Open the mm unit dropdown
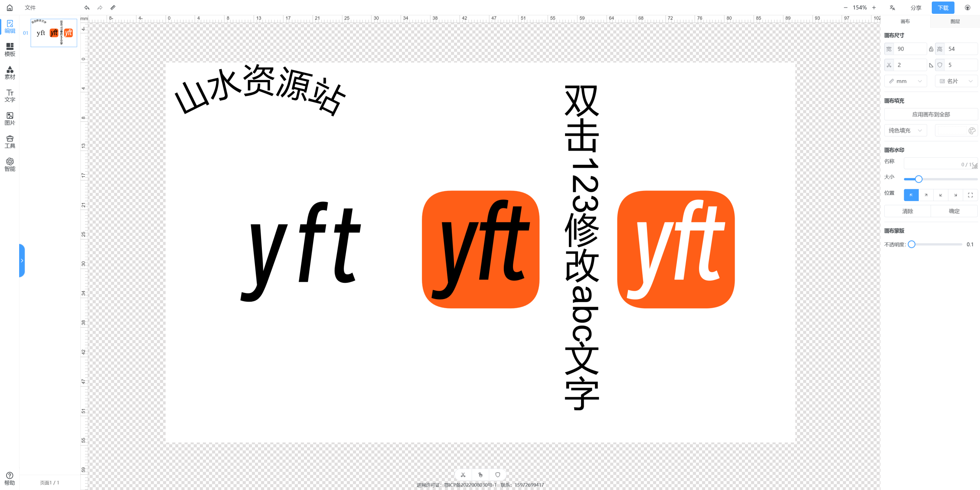Screen dimensions: 980x490 pyautogui.click(x=906, y=81)
